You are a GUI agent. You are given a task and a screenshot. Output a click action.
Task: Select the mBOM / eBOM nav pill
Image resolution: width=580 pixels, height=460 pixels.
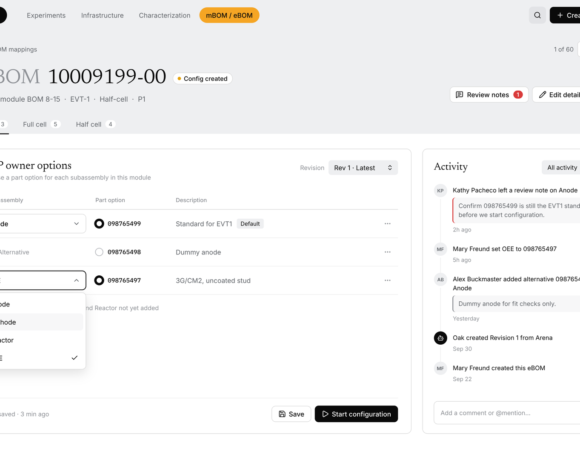click(x=229, y=16)
